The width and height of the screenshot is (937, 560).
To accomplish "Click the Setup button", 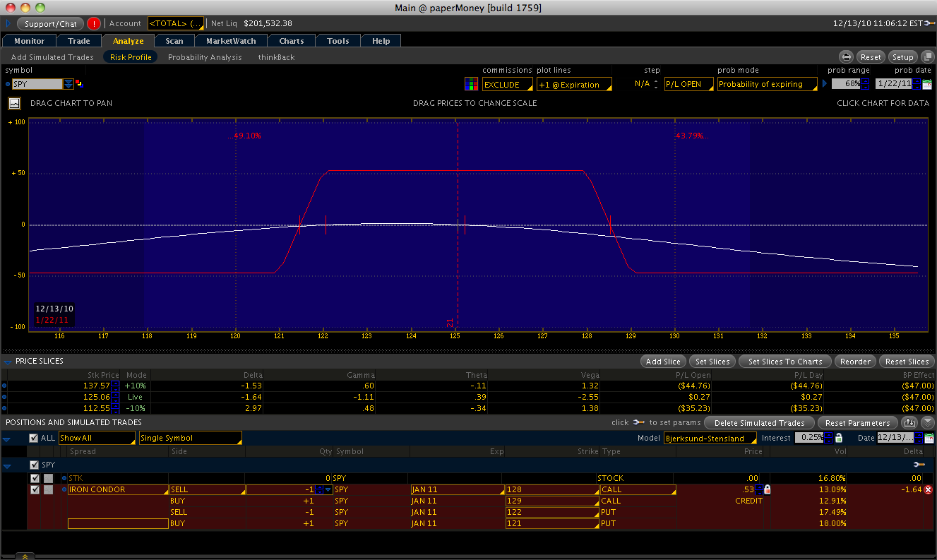I will (902, 57).
